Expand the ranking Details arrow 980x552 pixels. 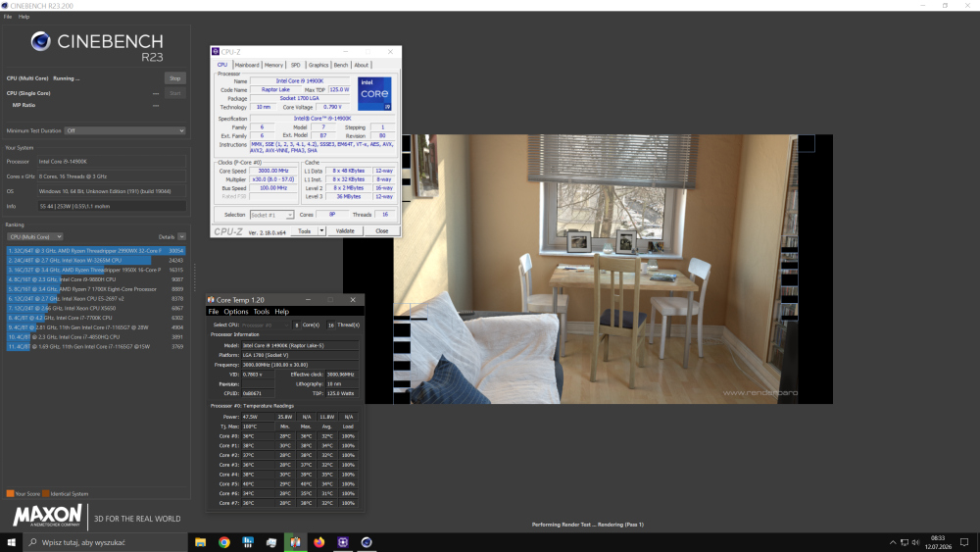pos(182,237)
